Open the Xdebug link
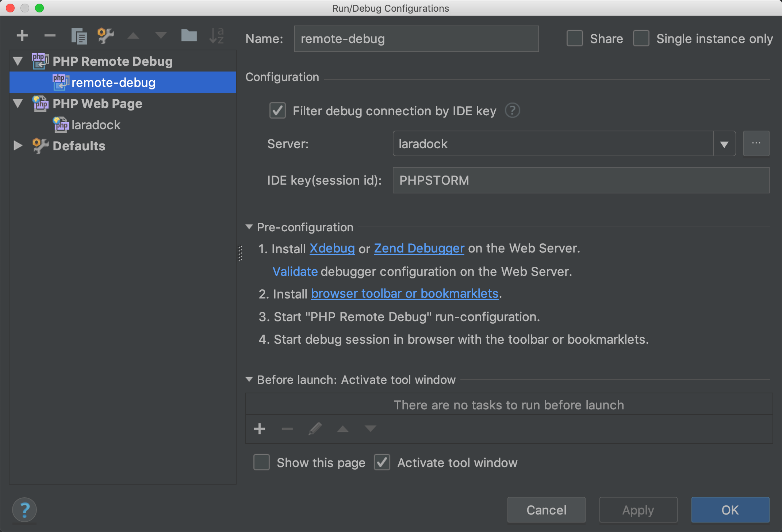The height and width of the screenshot is (532, 782). pos(332,248)
